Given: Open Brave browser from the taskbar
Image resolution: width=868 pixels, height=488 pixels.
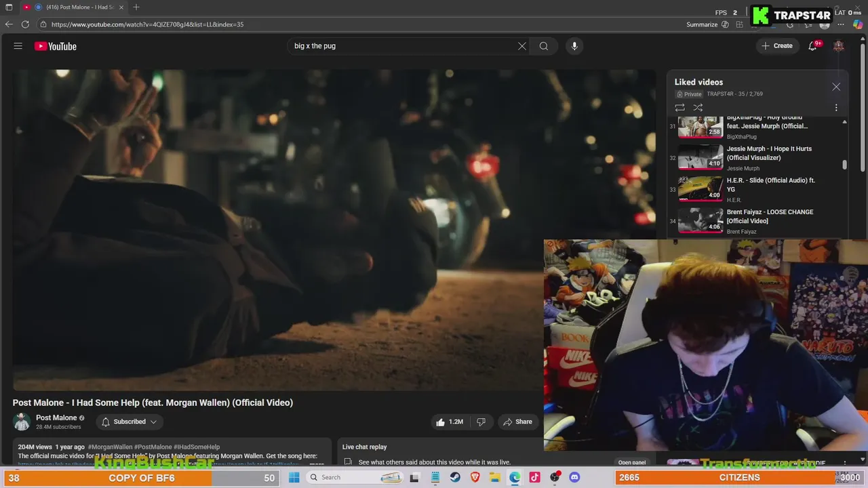Looking at the screenshot, I should [x=475, y=477].
